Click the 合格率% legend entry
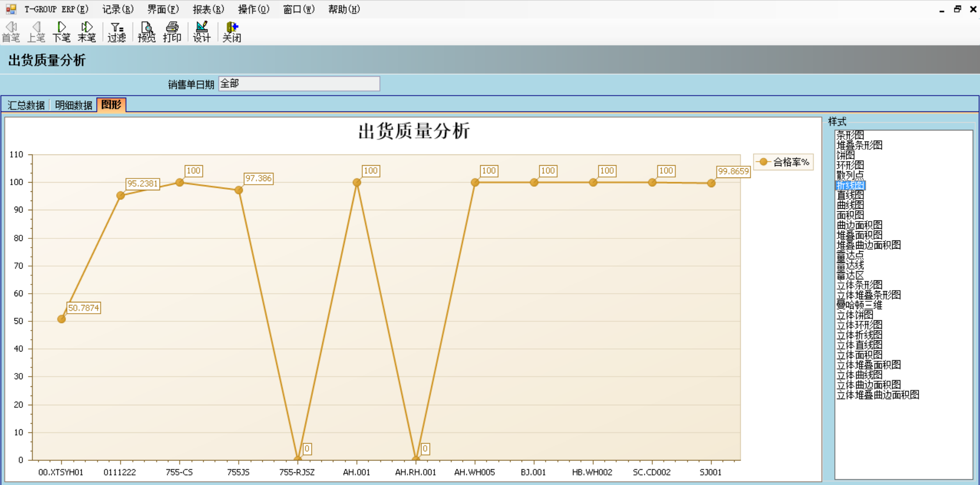Viewport: 980px width, 485px height. pyautogui.click(x=784, y=162)
